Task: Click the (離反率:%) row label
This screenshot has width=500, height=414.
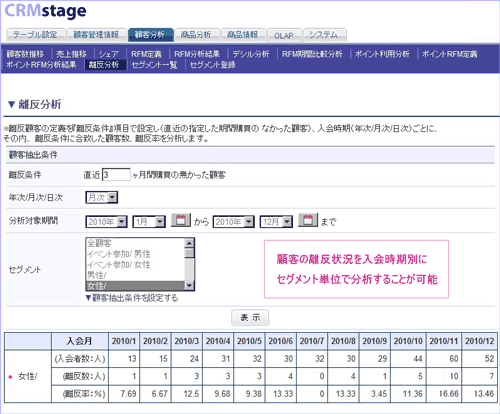Action: tap(80, 394)
